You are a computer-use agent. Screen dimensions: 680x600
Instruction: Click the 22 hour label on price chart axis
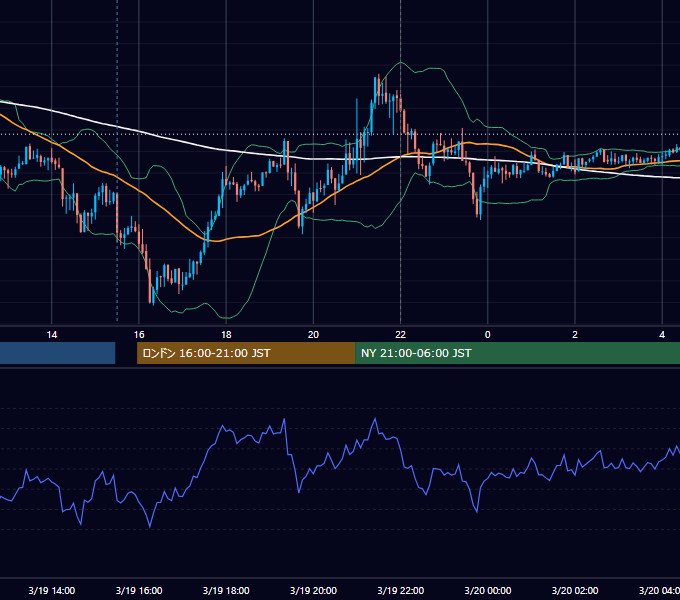pyautogui.click(x=400, y=335)
